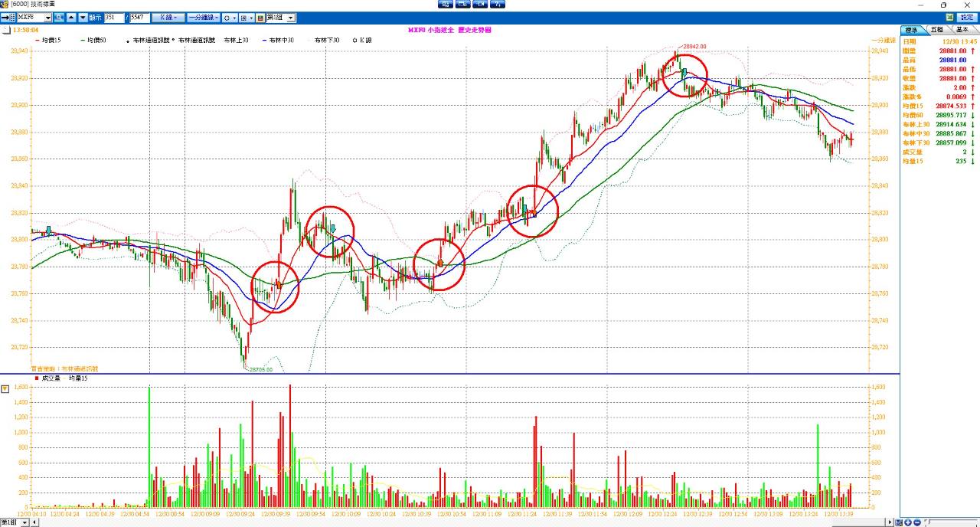The width and height of the screenshot is (980, 527).
Task: Click the 均價15 legend entry
Action: [x=50, y=40]
